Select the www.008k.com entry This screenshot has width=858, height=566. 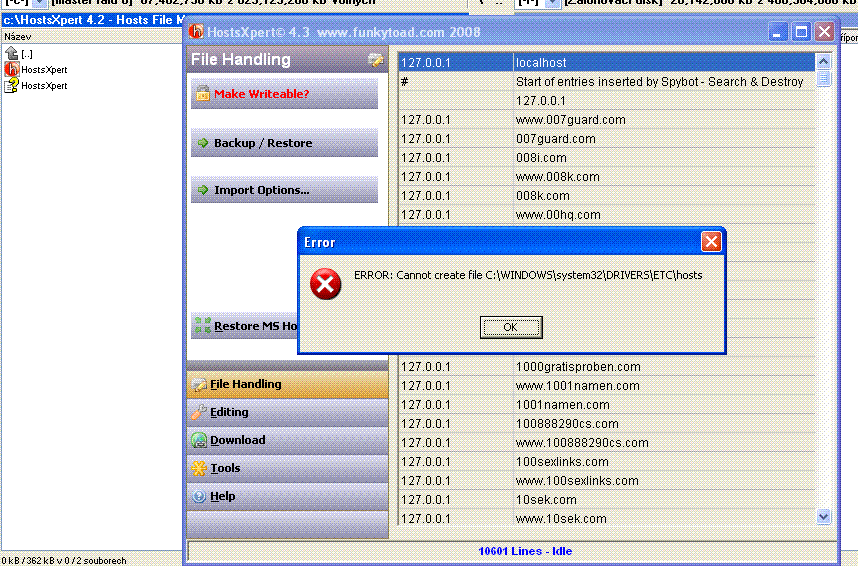tap(606, 177)
